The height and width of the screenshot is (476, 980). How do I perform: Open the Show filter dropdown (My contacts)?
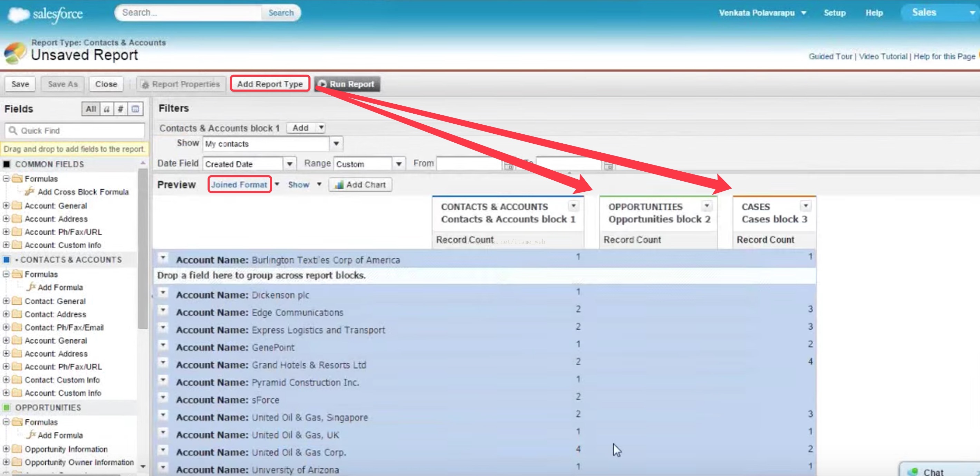(x=336, y=144)
